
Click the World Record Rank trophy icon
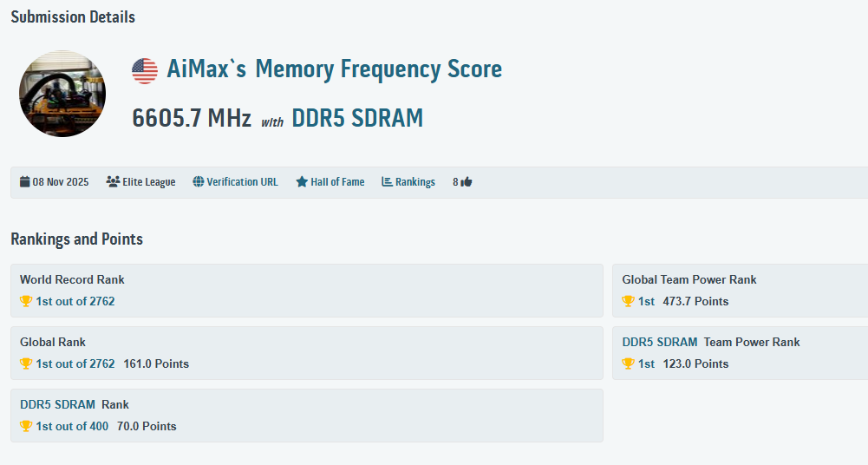tap(26, 302)
